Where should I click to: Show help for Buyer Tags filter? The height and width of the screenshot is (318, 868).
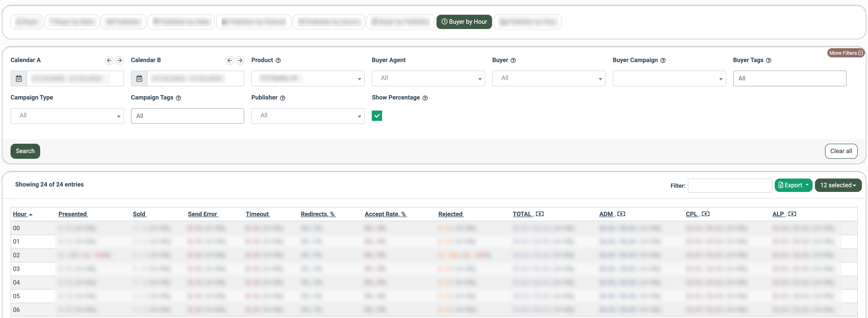[769, 60]
